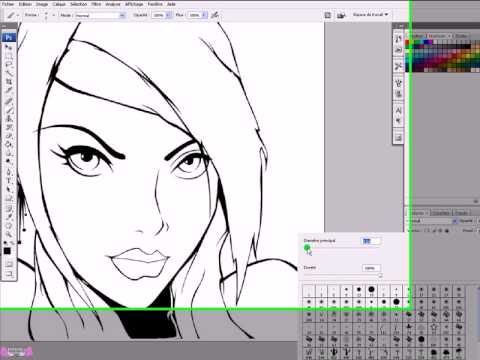Choose the large hard round brush in the second row
The width and height of the screenshot is (480, 360).
[396, 302]
